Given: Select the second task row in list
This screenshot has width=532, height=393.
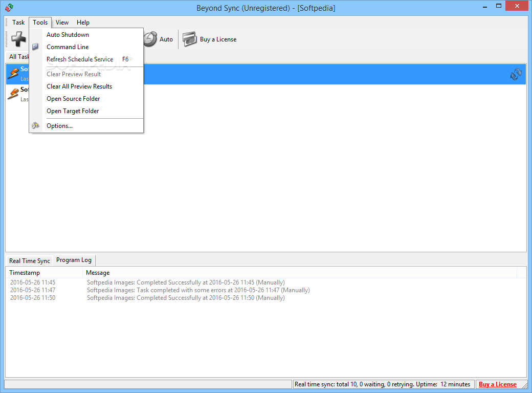Looking at the screenshot, I should click(265, 94).
